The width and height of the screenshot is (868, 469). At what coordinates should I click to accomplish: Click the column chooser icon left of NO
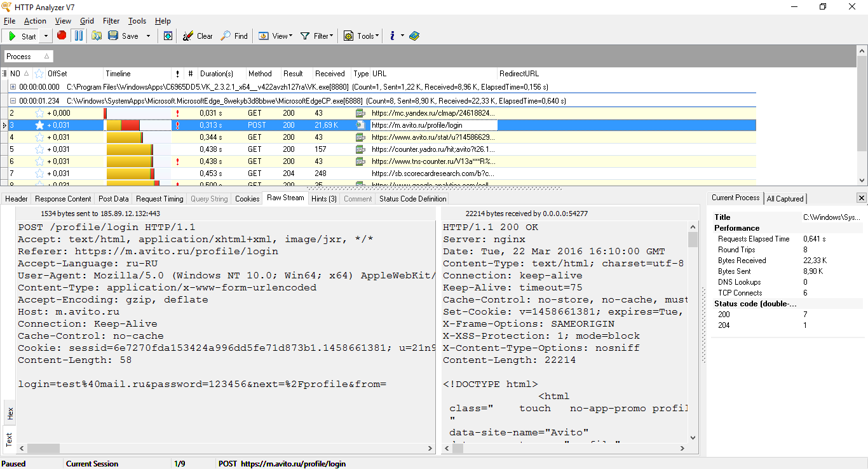5,74
